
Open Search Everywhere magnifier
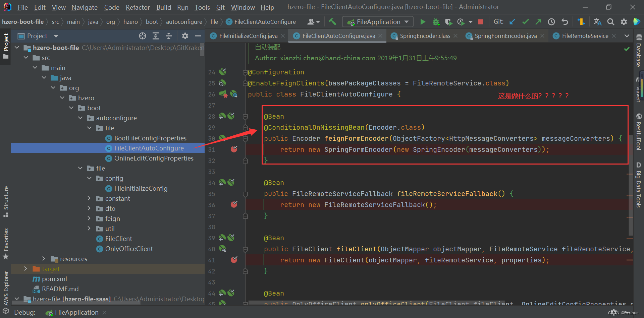[x=611, y=22]
